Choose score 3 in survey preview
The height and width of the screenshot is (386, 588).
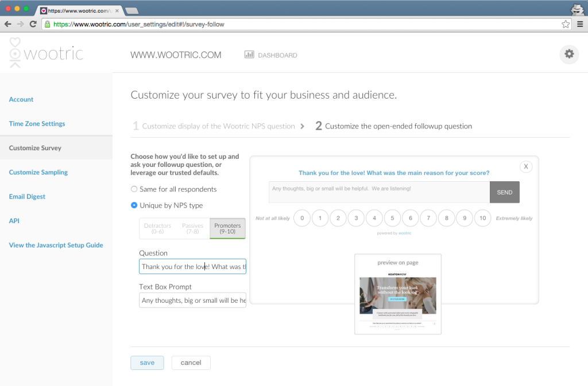click(356, 219)
